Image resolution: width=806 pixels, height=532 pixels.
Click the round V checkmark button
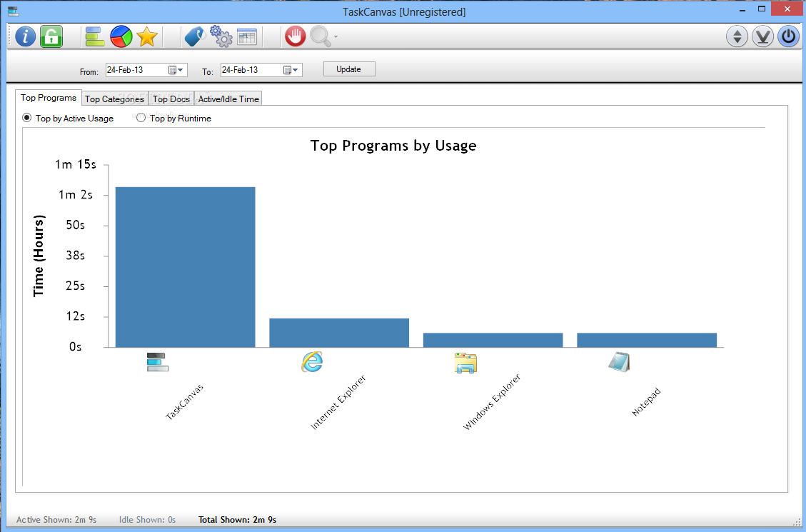pos(763,36)
